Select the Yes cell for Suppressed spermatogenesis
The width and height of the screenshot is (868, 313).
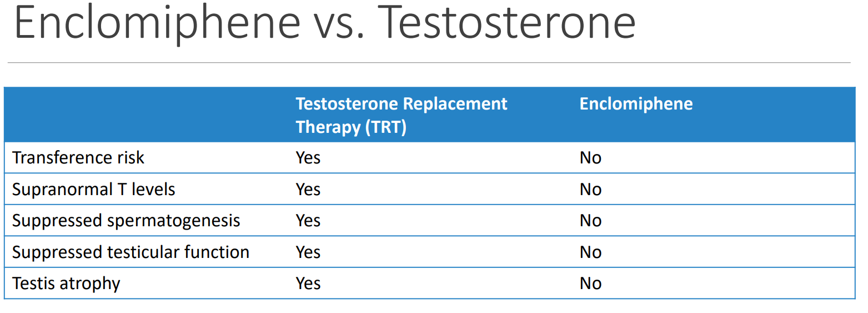[x=308, y=221]
